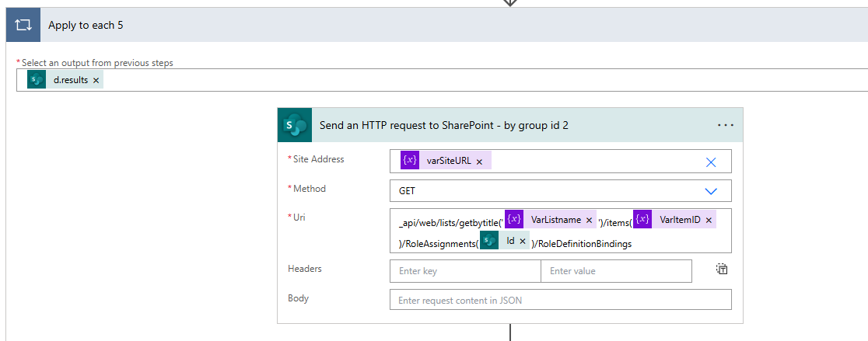Click the GET method value
Screen dimensions: 868x341
tap(407, 191)
